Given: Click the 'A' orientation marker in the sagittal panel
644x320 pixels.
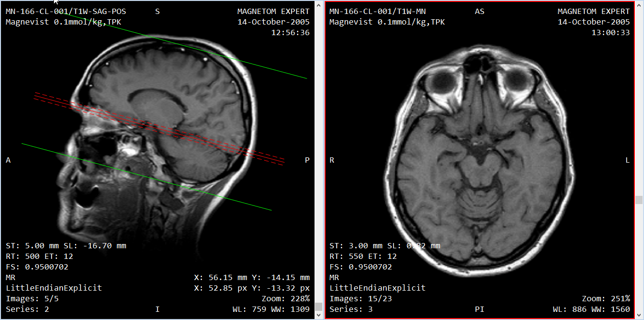Looking at the screenshot, I should coord(8,160).
